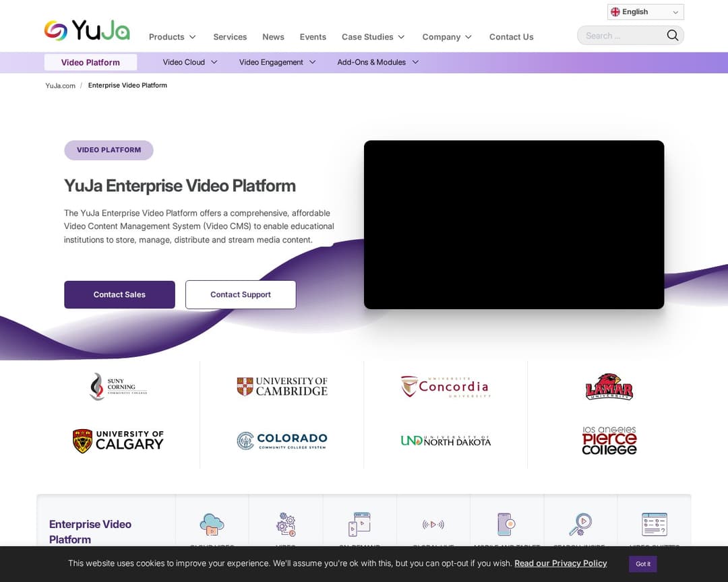Open the video gears workflow feature icon
Viewport: 728px width, 582px height.
click(x=286, y=524)
